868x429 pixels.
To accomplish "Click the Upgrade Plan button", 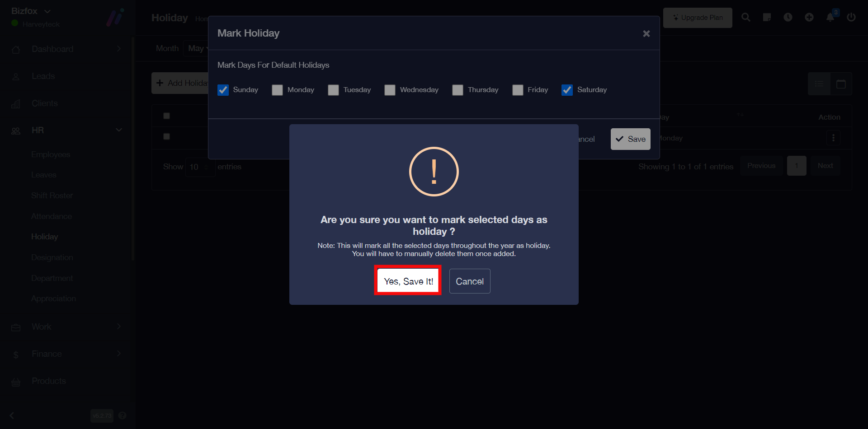I will pos(697,18).
